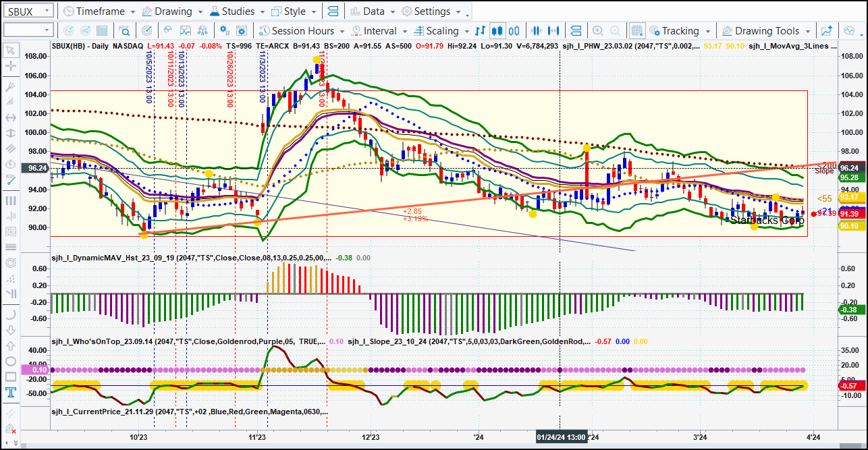The height and width of the screenshot is (450, 868).
Task: Click the compress bar spacing icon
Action: click(537, 31)
